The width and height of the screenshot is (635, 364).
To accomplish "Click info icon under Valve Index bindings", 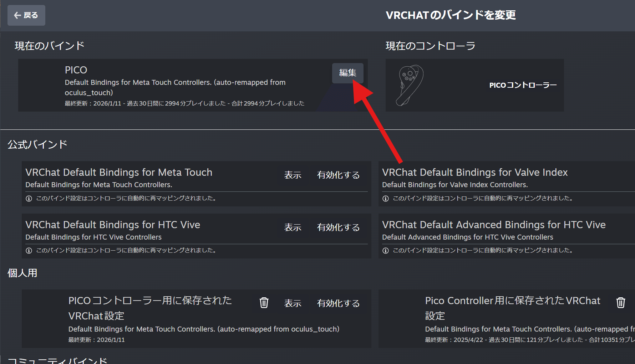I will [386, 199].
